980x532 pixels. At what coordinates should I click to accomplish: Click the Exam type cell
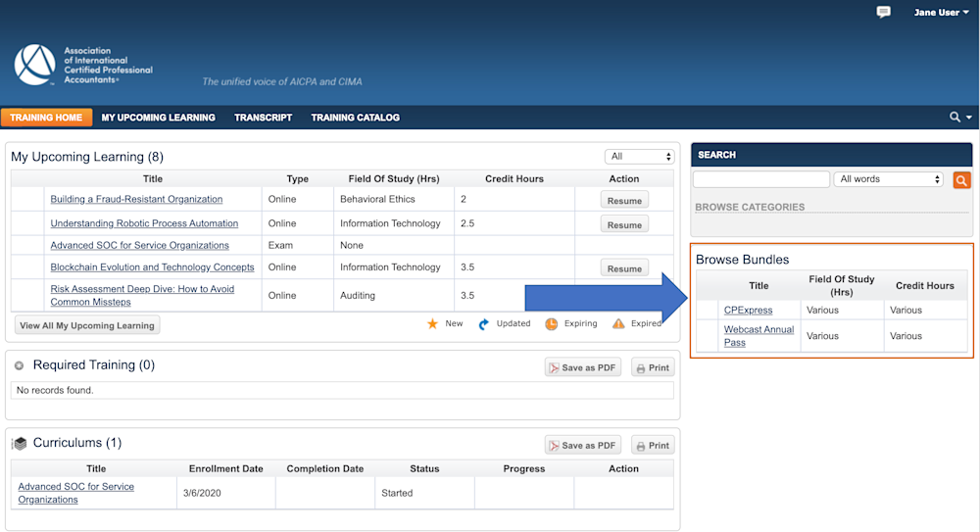[280, 245]
